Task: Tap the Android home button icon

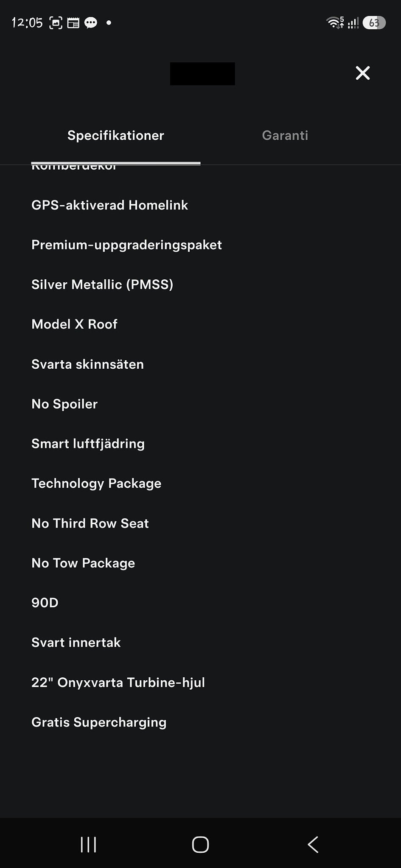Action: [200, 844]
